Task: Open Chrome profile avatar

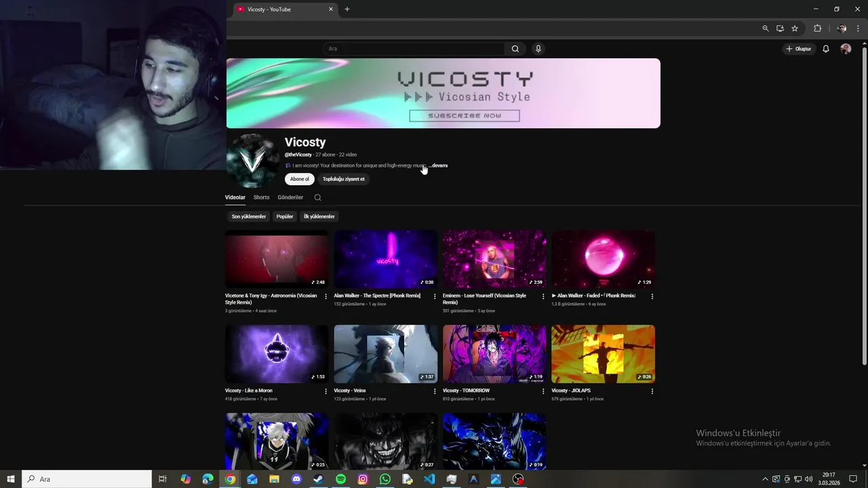Action: [842, 28]
